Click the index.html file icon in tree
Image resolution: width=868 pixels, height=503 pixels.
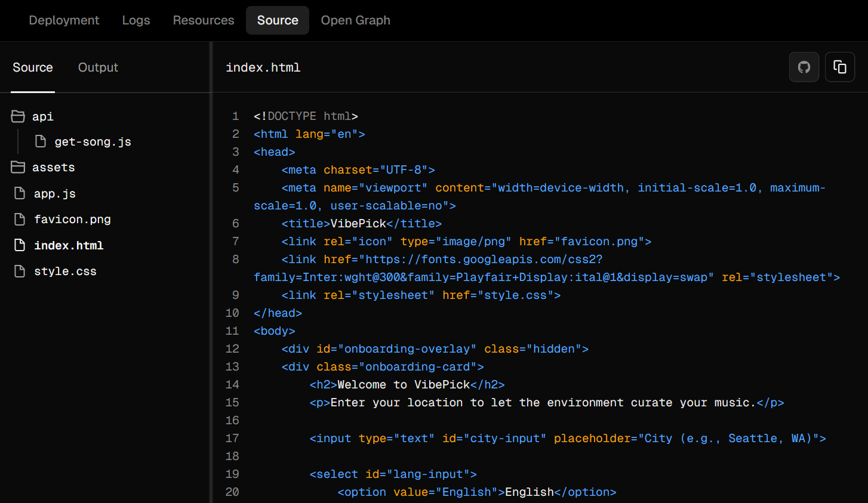[20, 245]
